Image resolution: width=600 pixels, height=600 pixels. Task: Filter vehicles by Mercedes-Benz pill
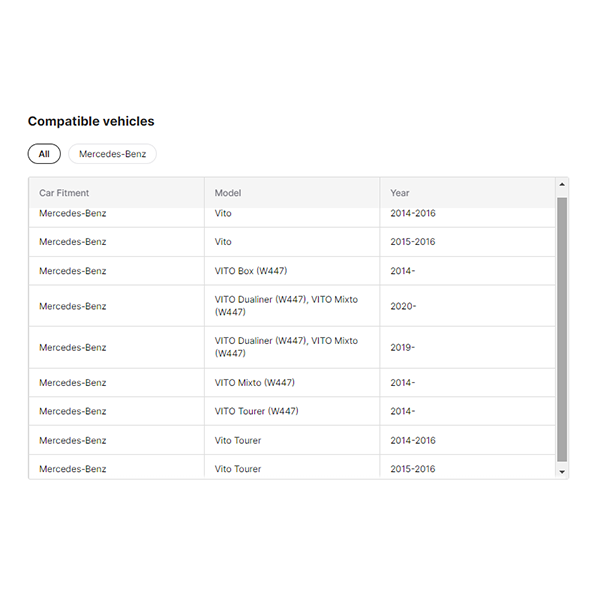coord(112,154)
